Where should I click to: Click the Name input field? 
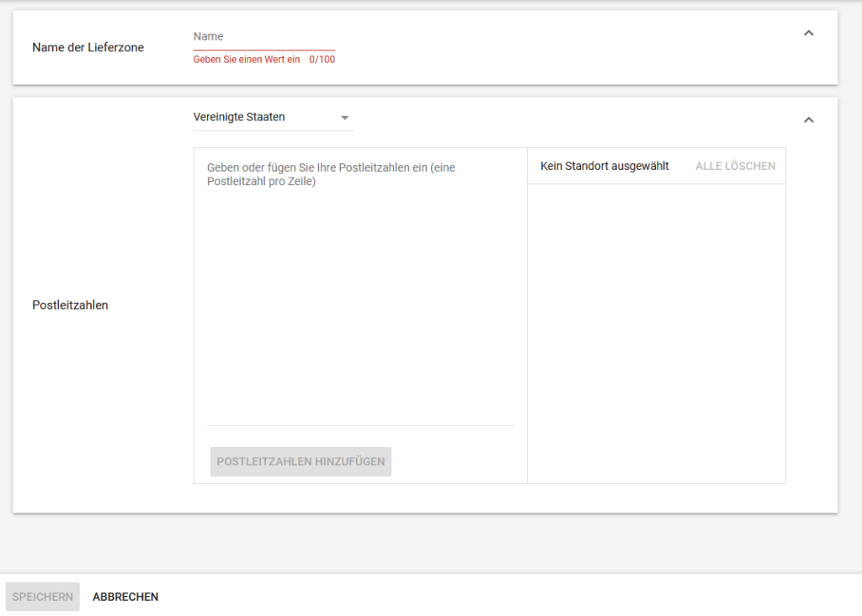click(x=263, y=37)
